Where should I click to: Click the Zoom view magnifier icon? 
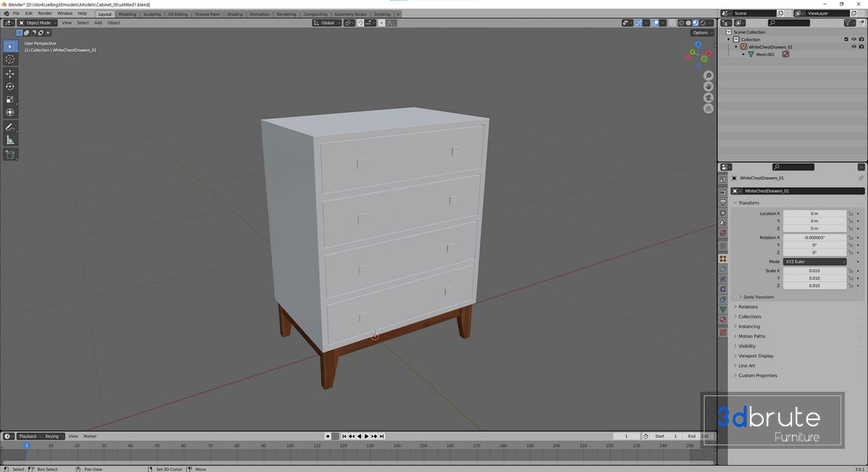coord(708,76)
